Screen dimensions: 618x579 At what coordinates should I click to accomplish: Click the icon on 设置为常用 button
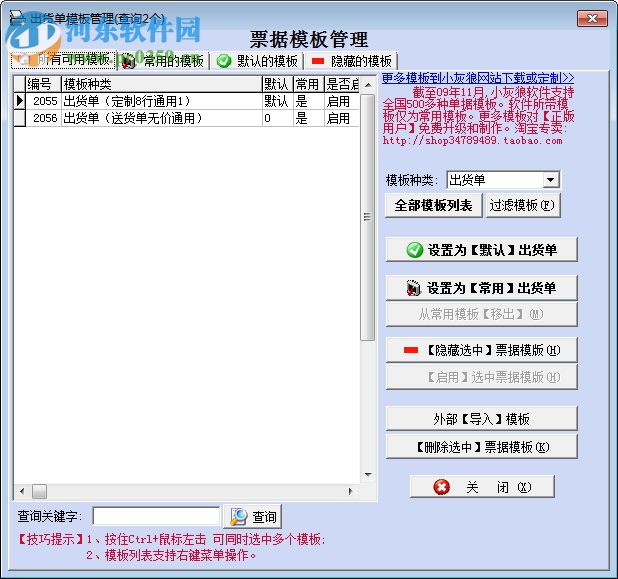(x=413, y=288)
